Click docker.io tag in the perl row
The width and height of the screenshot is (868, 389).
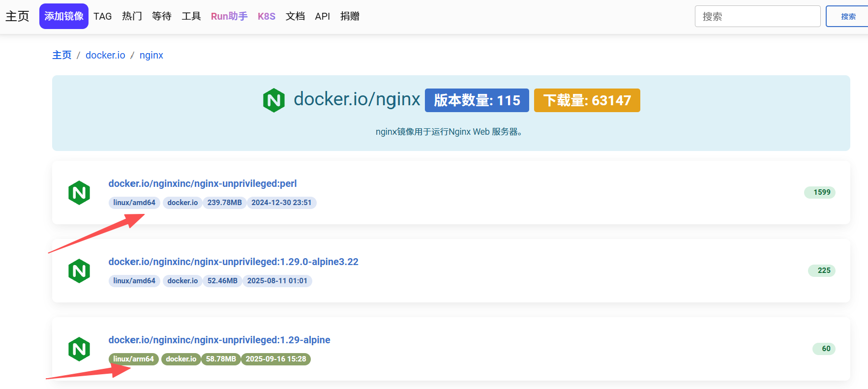(x=182, y=203)
